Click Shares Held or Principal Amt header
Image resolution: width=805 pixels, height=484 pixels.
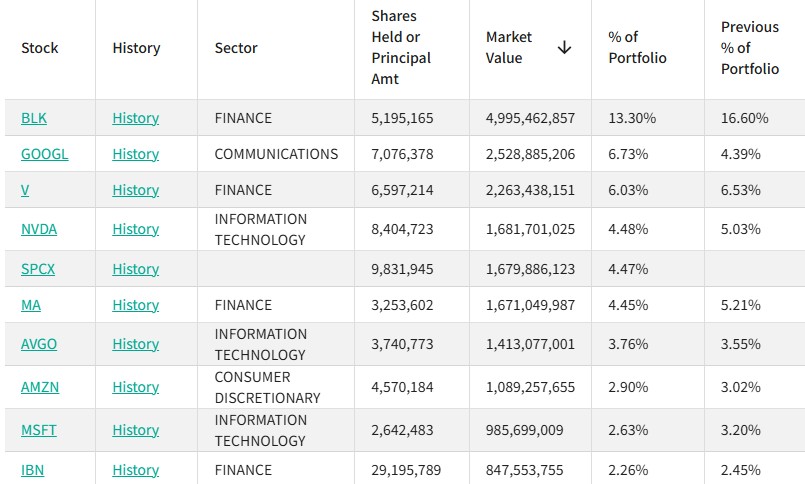401,47
